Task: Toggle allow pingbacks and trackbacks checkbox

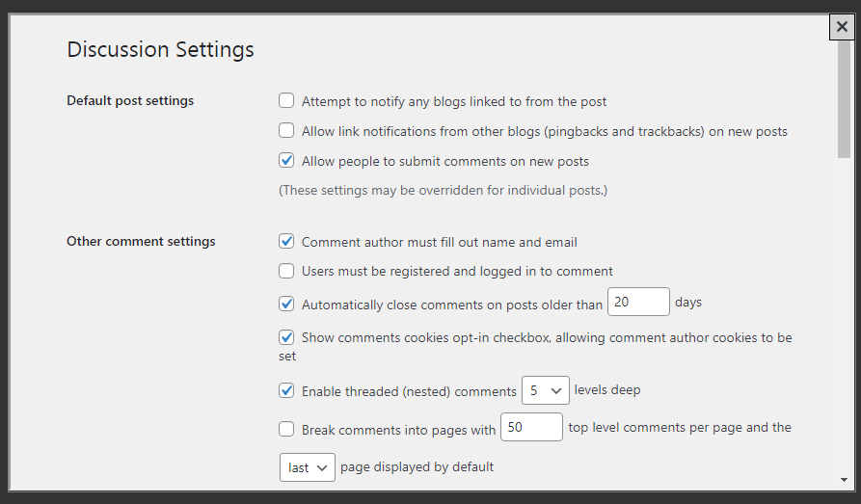Action: [x=286, y=130]
